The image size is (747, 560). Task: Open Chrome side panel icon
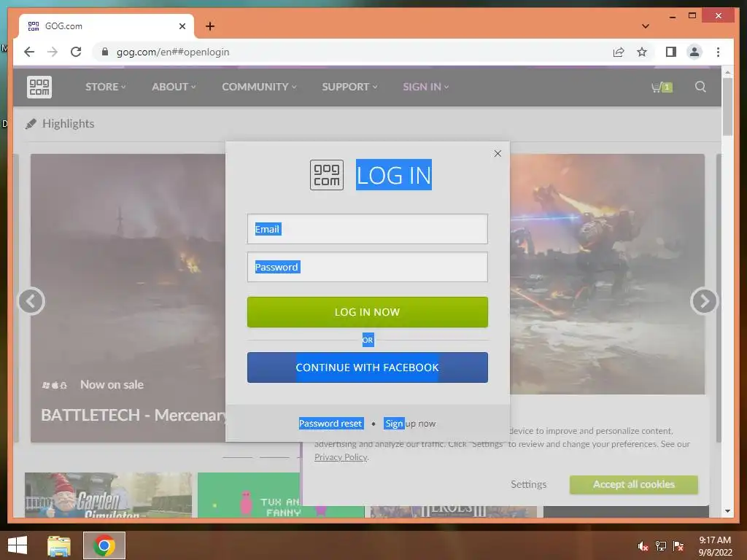click(671, 52)
